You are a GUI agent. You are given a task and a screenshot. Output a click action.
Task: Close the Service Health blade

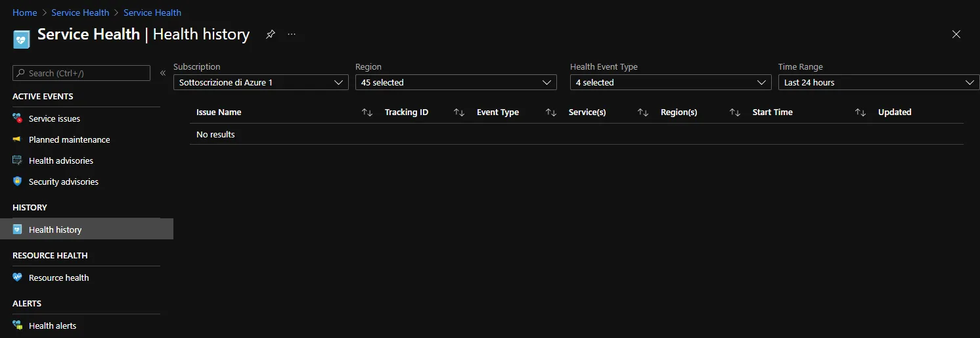pyautogui.click(x=956, y=34)
